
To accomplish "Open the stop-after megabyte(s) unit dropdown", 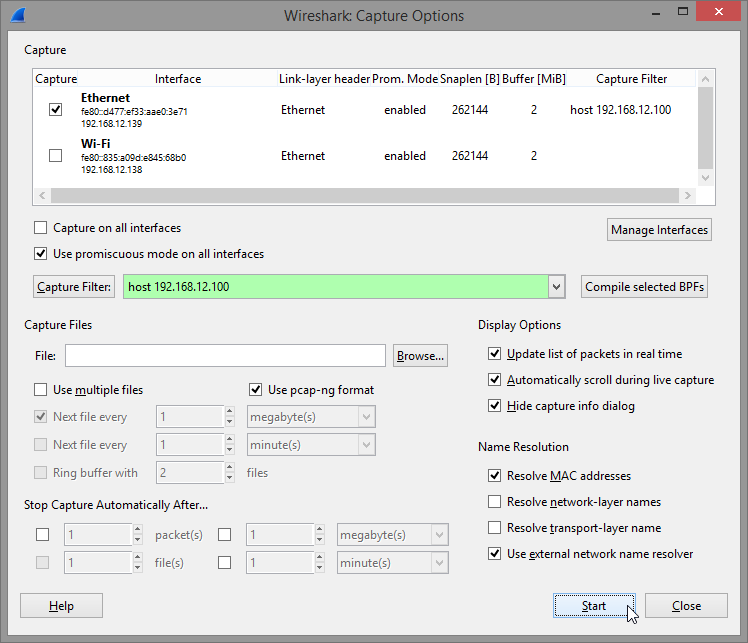I will tap(439, 535).
